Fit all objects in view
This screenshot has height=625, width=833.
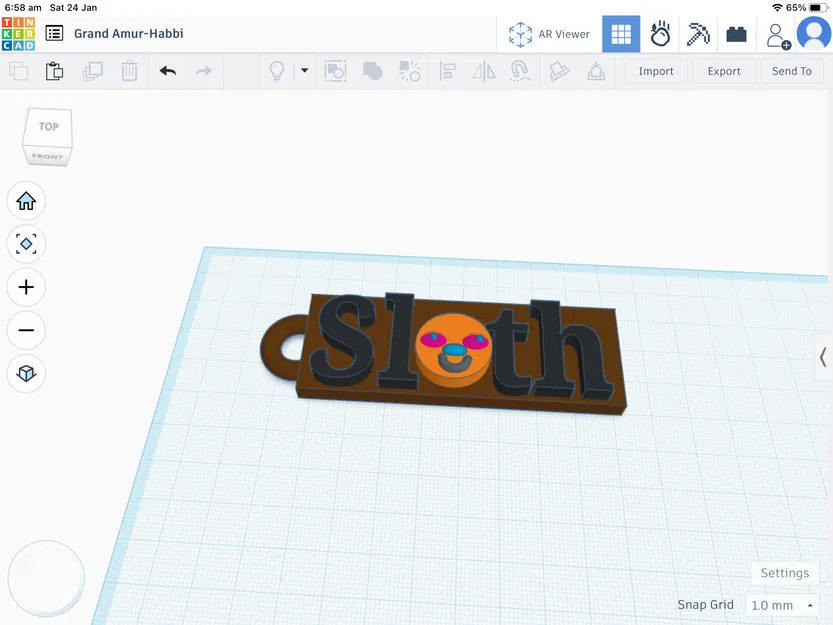pyautogui.click(x=26, y=244)
